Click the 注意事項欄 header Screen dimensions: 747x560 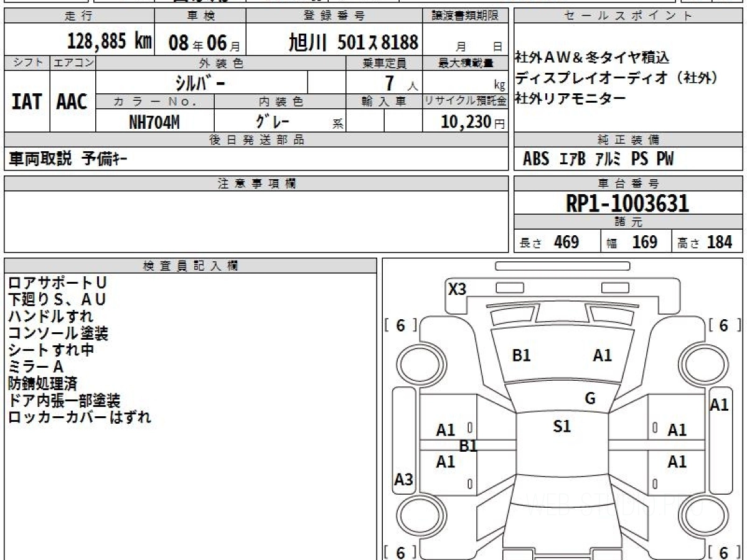(x=256, y=184)
